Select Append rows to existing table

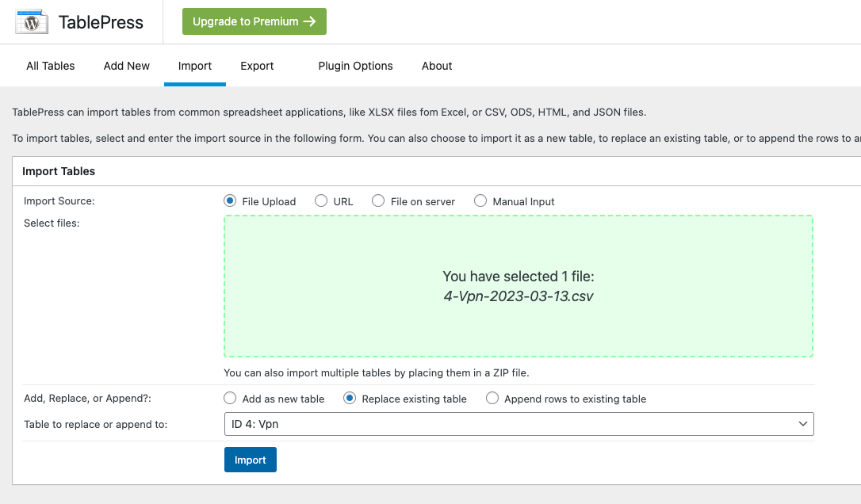pyautogui.click(x=492, y=398)
